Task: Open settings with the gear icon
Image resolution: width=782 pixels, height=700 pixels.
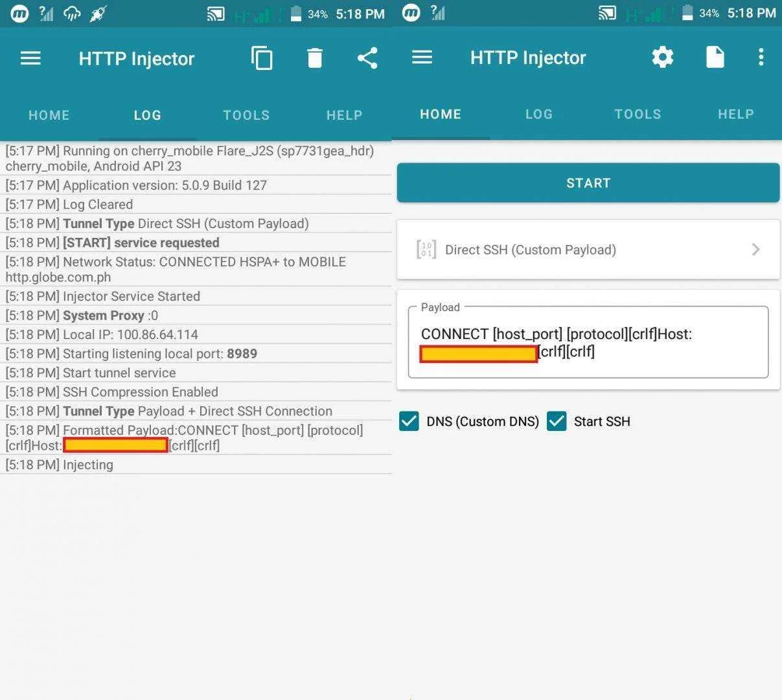Action: pos(662,57)
